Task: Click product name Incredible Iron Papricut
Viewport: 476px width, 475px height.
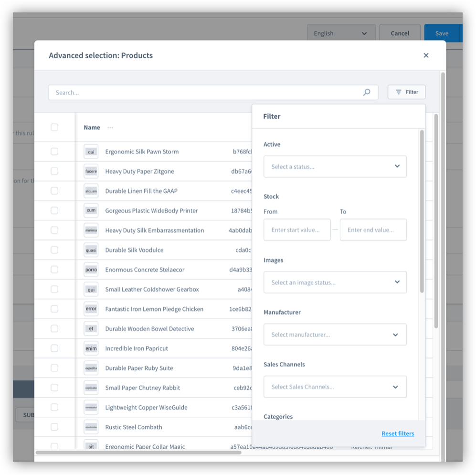Action: [136, 348]
